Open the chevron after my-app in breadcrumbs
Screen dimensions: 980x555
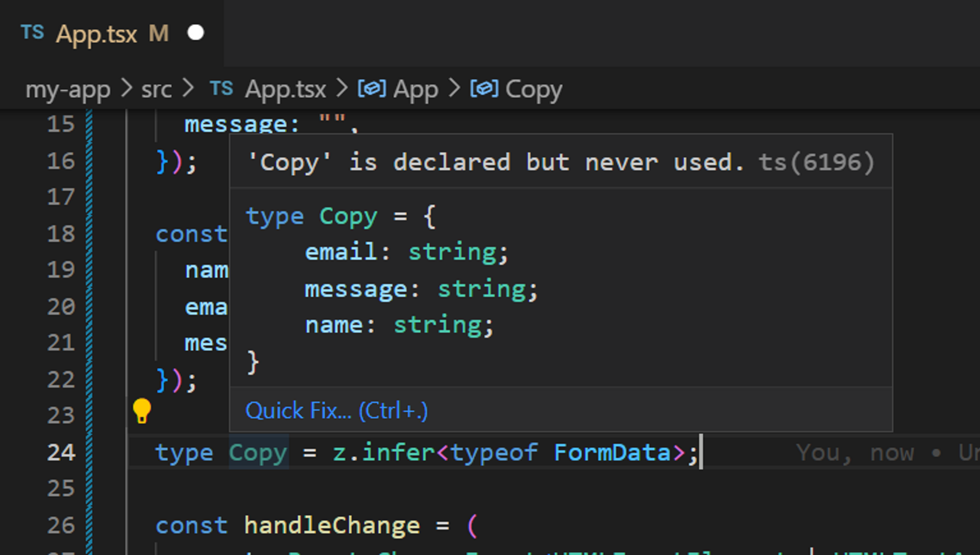[x=127, y=89]
